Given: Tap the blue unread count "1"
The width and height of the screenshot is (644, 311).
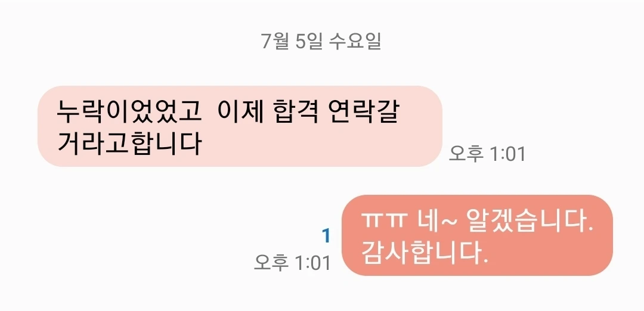Looking at the screenshot, I should (x=326, y=236).
